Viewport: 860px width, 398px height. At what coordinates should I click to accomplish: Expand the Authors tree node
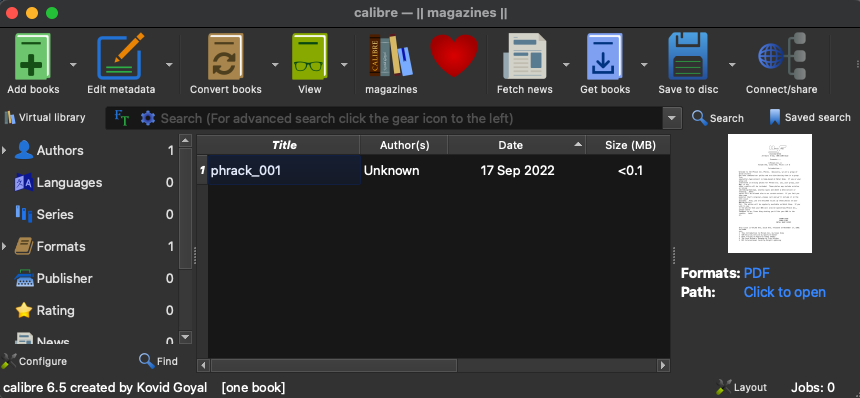click(x=4, y=150)
